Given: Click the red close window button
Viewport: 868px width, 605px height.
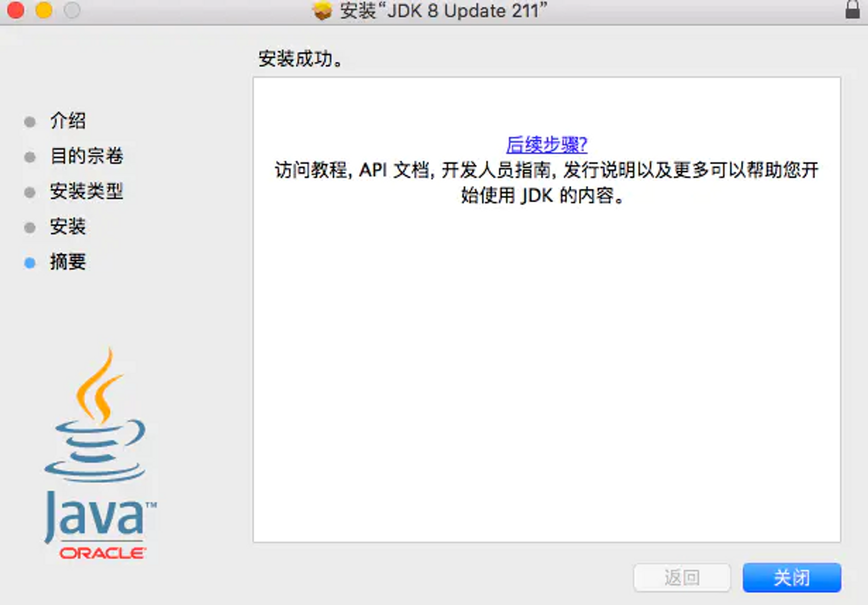Looking at the screenshot, I should [x=16, y=10].
